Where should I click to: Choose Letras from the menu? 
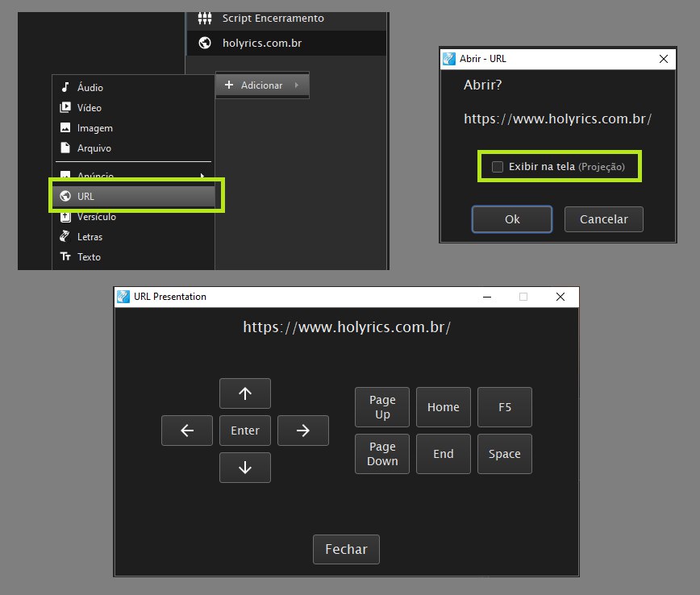[x=90, y=237]
